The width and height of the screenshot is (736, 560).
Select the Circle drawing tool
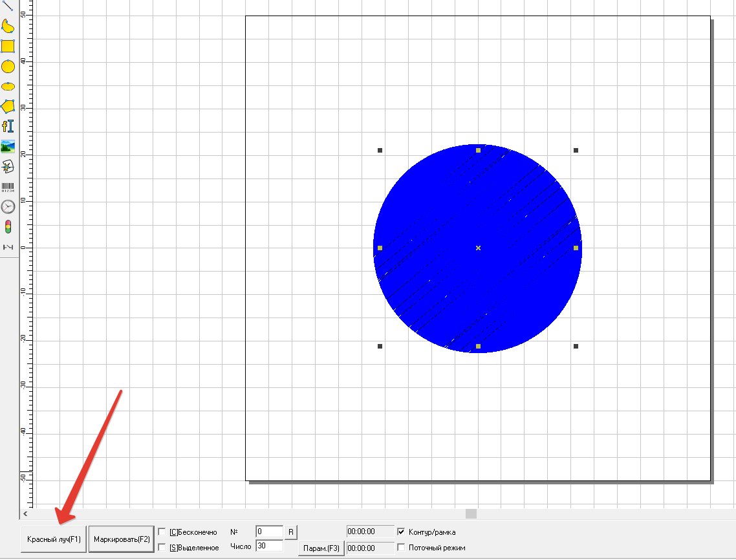click(8, 66)
